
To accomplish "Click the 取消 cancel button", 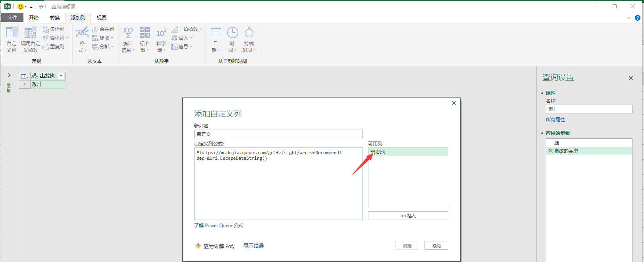I will (x=436, y=246).
